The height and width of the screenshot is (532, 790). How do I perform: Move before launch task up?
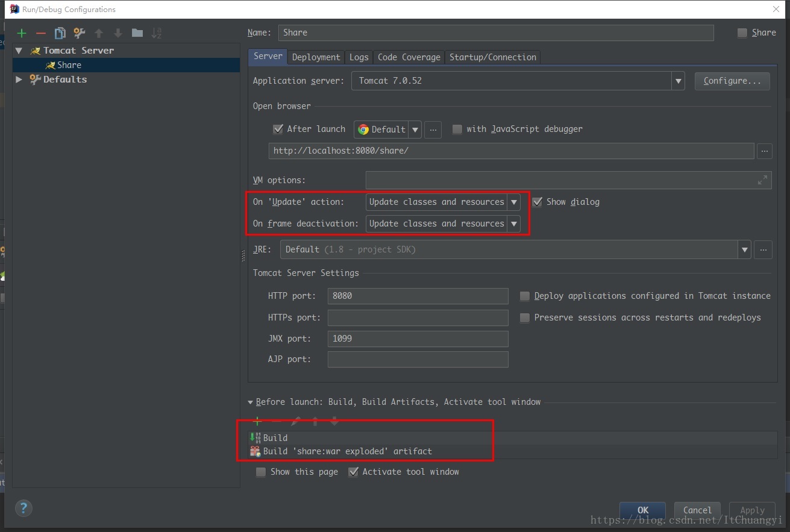[x=315, y=421]
